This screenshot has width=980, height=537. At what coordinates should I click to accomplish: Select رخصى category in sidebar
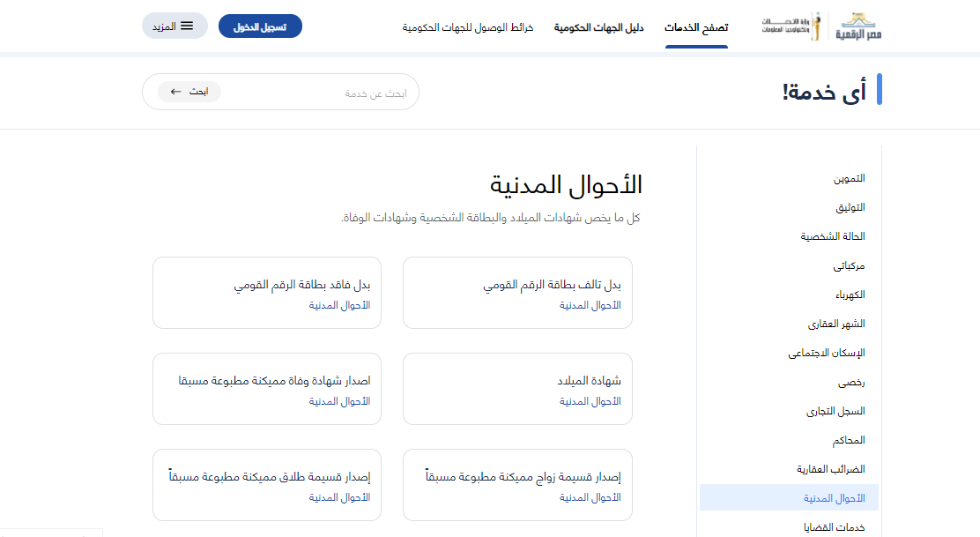click(x=851, y=382)
